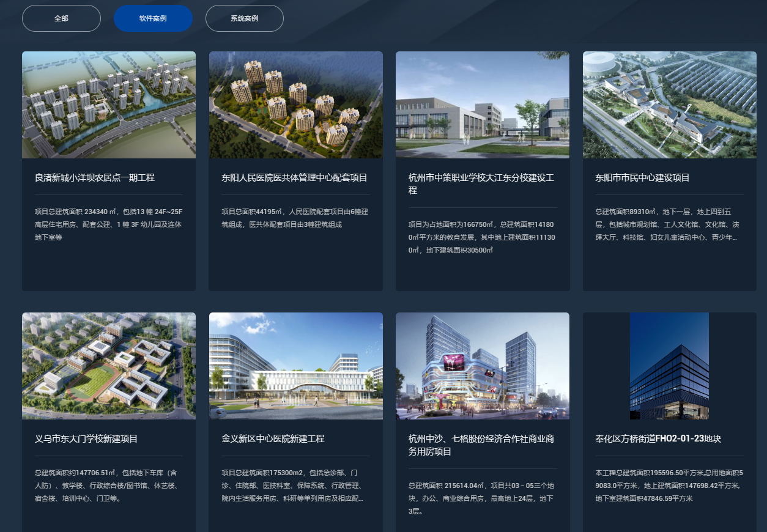The height and width of the screenshot is (532, 767).
Task: Click the 东阳人民医院医共体管理中心配套项目 title
Action: tap(294, 178)
